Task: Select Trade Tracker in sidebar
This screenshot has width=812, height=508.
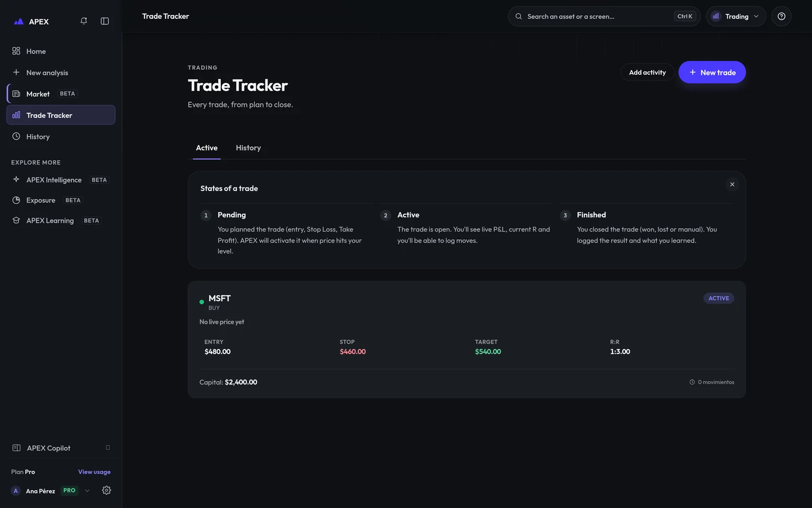Action: tap(61, 115)
